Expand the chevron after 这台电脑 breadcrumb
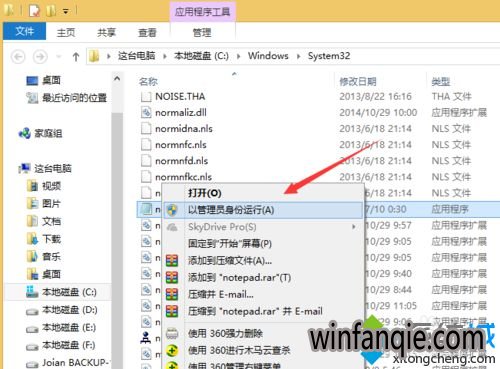Image resolution: width=500 pixels, height=369 pixels. point(165,56)
